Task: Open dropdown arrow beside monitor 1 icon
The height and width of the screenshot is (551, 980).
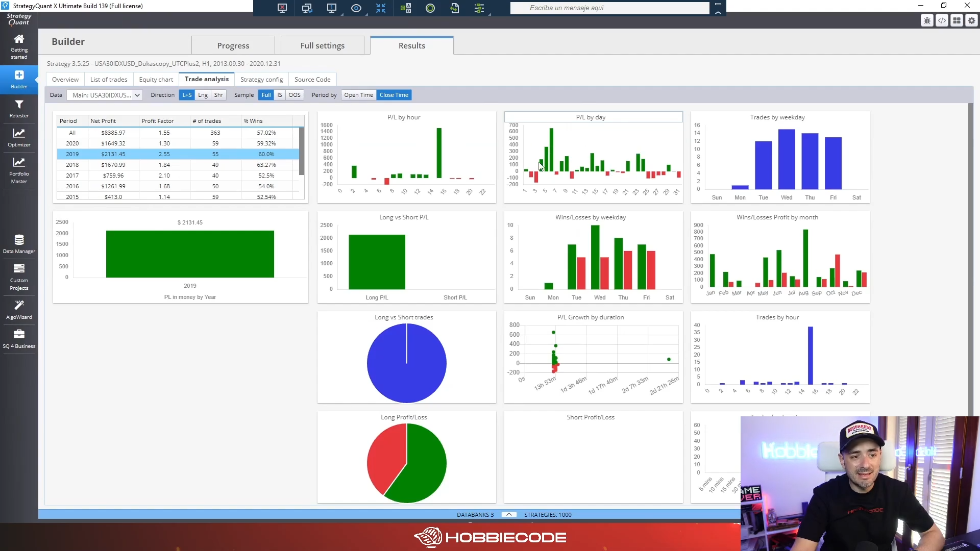Action: point(341,14)
